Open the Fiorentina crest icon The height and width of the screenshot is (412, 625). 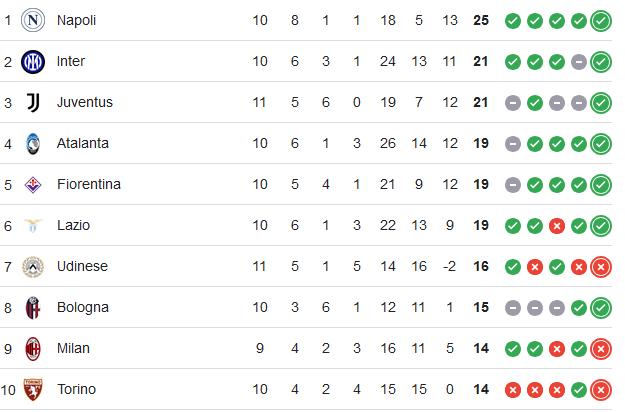33,184
